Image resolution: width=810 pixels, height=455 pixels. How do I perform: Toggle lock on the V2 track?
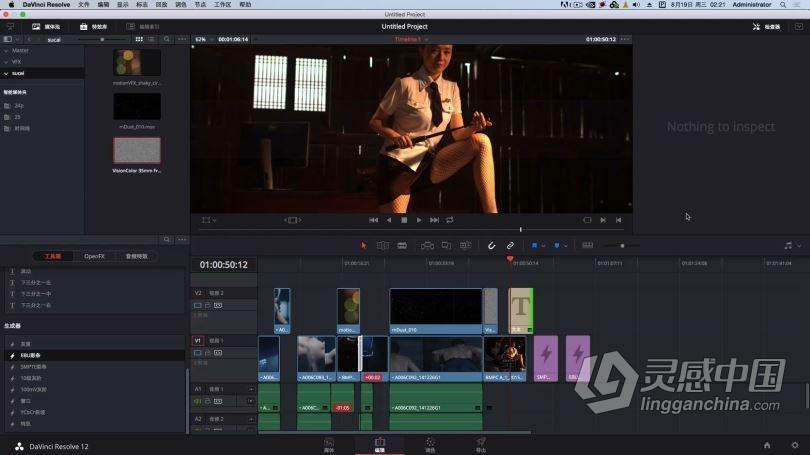pyautogui.click(x=208, y=306)
